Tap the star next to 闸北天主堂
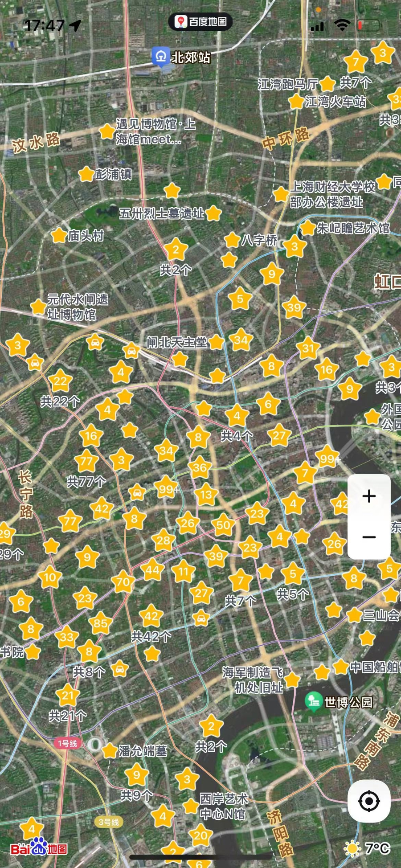This screenshot has height=868, width=401. click(x=216, y=342)
